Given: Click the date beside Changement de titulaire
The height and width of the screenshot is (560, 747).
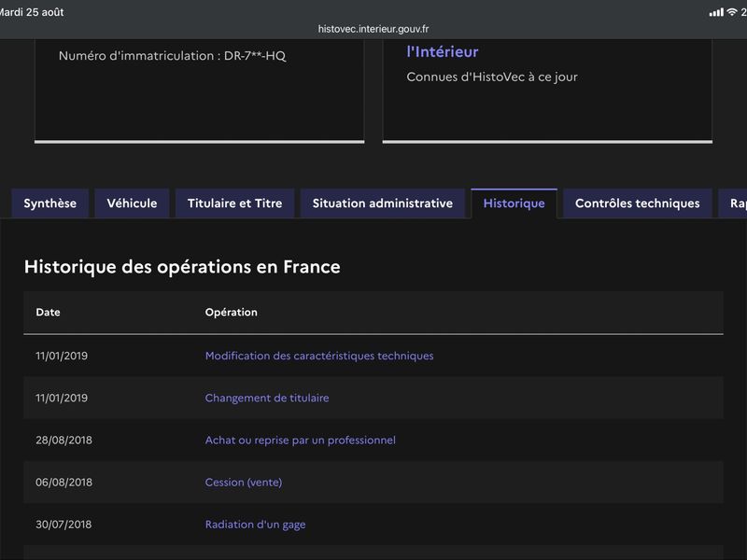Looking at the screenshot, I should 62,399.
